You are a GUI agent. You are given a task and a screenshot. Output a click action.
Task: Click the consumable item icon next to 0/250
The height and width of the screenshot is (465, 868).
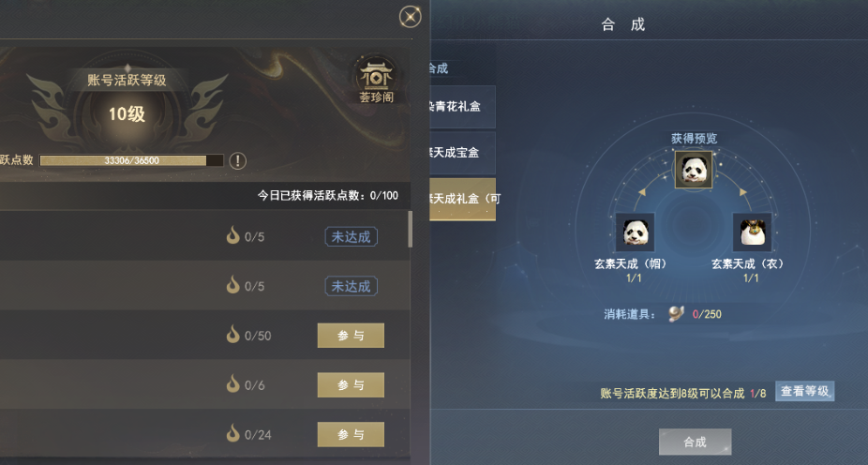[676, 314]
